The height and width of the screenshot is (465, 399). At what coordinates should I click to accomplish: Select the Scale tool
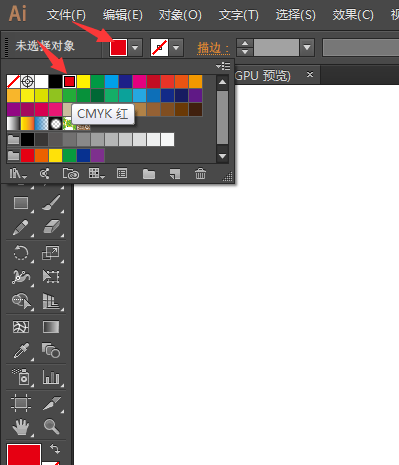[x=50, y=253]
